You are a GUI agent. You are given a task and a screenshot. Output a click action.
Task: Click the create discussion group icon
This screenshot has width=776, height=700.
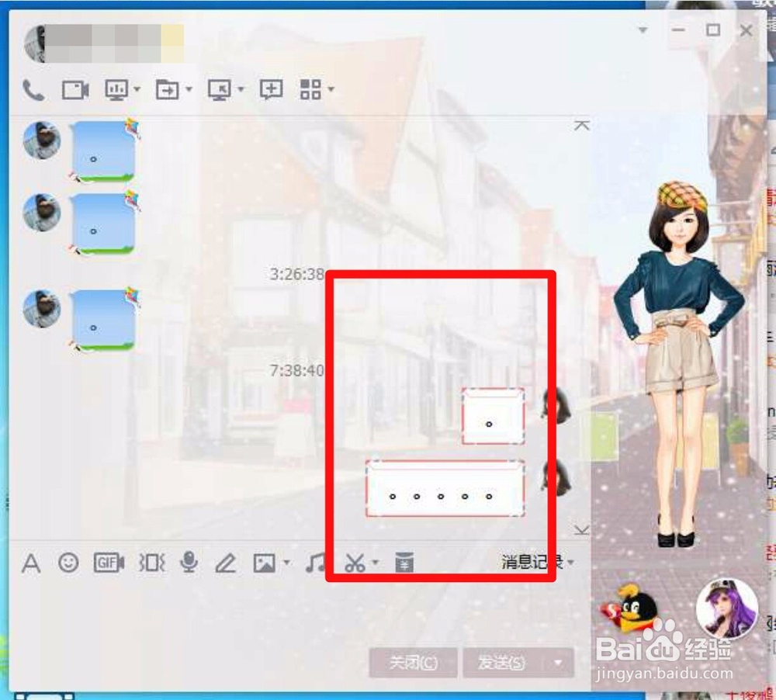[271, 89]
